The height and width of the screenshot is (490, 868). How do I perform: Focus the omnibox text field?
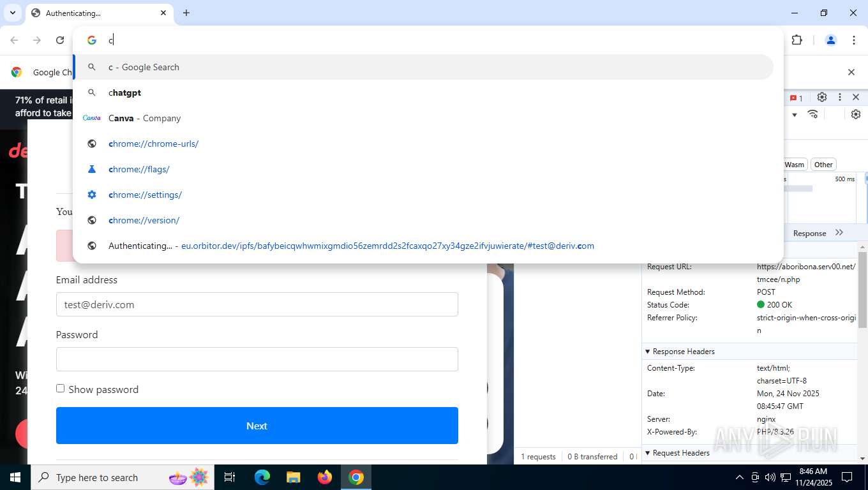click(x=440, y=40)
